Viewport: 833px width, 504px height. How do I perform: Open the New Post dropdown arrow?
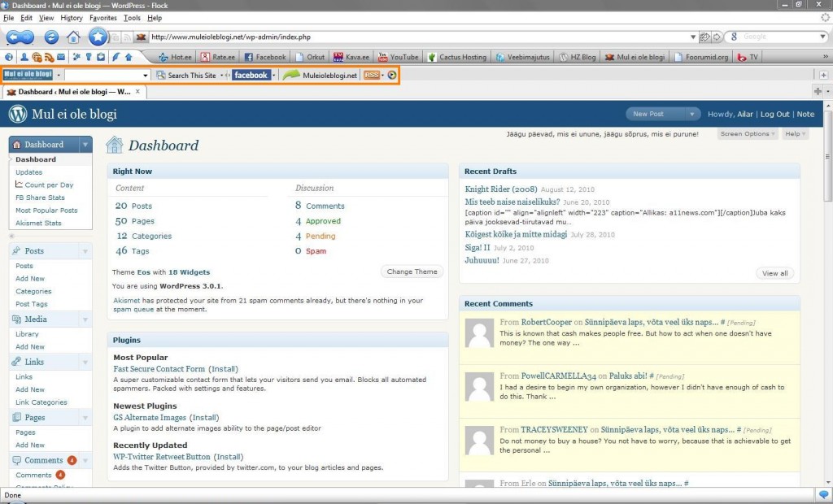pyautogui.click(x=692, y=115)
